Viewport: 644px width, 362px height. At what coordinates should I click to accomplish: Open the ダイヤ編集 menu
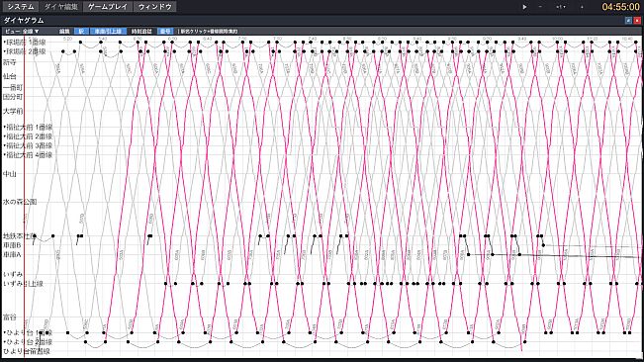click(x=60, y=7)
